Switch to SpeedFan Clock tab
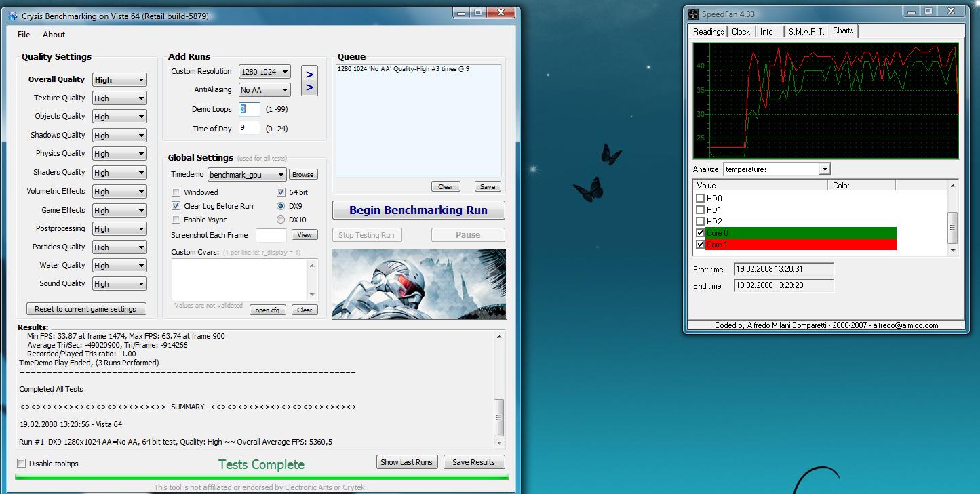 point(741,32)
